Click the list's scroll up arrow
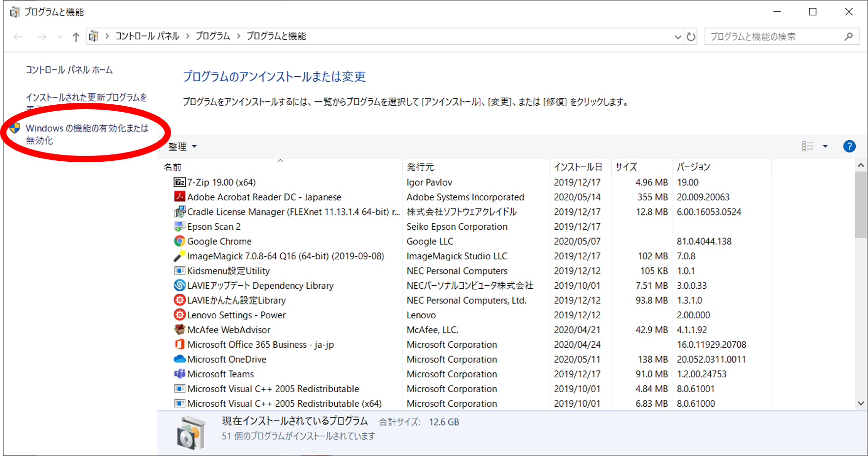868x456 pixels. click(861, 165)
